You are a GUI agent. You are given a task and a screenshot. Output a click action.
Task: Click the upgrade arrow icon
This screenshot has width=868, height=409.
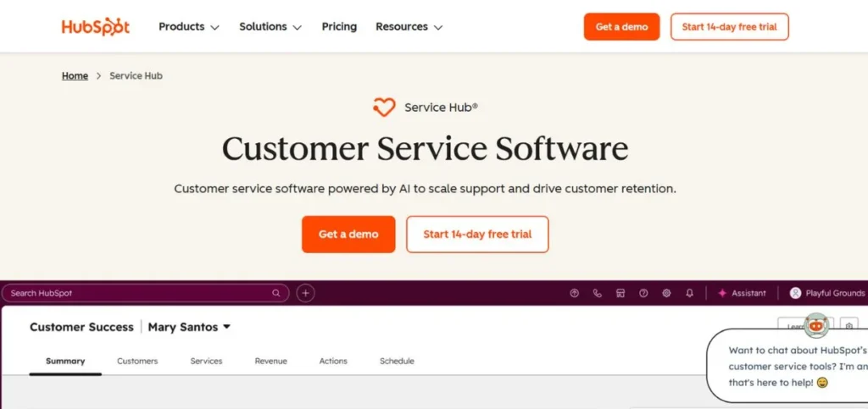(574, 294)
